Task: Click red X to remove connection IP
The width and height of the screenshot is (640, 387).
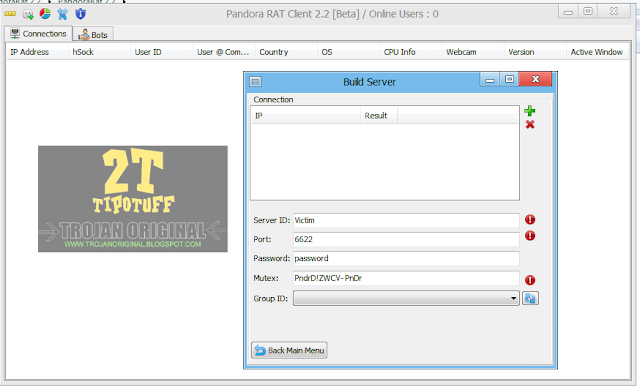Action: 530,125
